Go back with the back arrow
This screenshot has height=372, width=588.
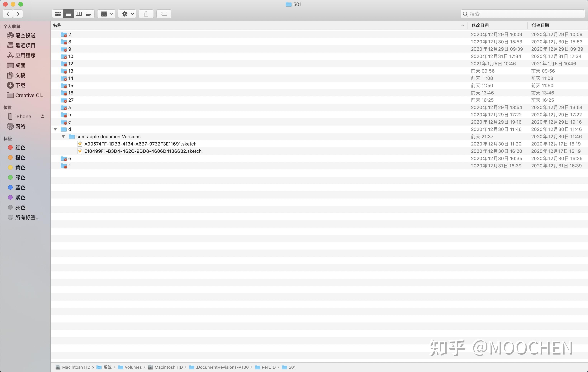[8, 14]
